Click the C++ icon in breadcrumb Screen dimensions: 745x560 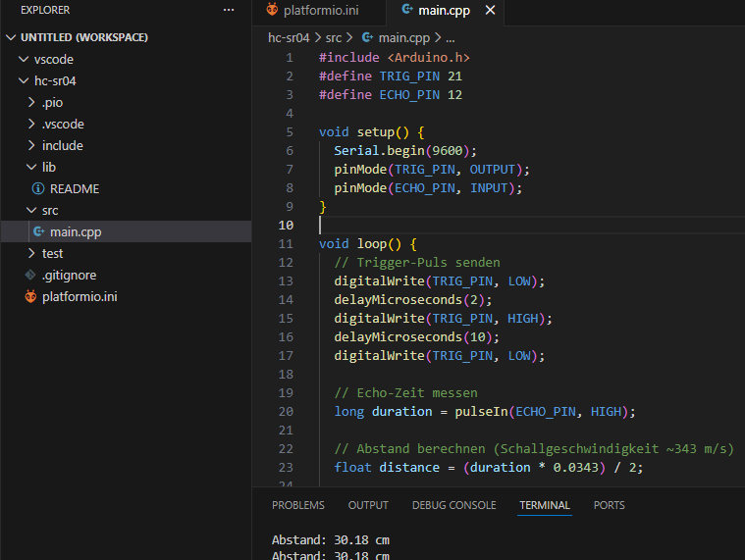(368, 38)
